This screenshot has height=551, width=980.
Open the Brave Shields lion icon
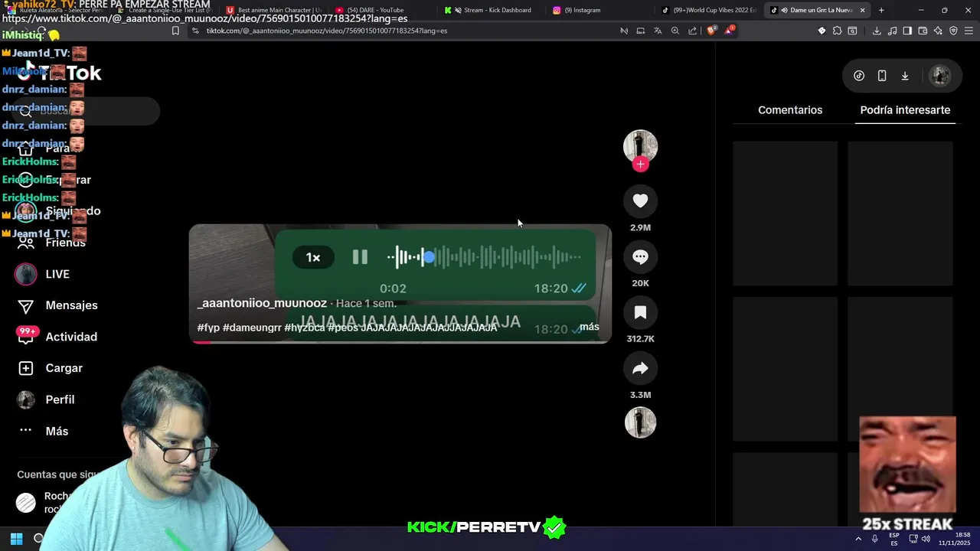click(x=711, y=31)
